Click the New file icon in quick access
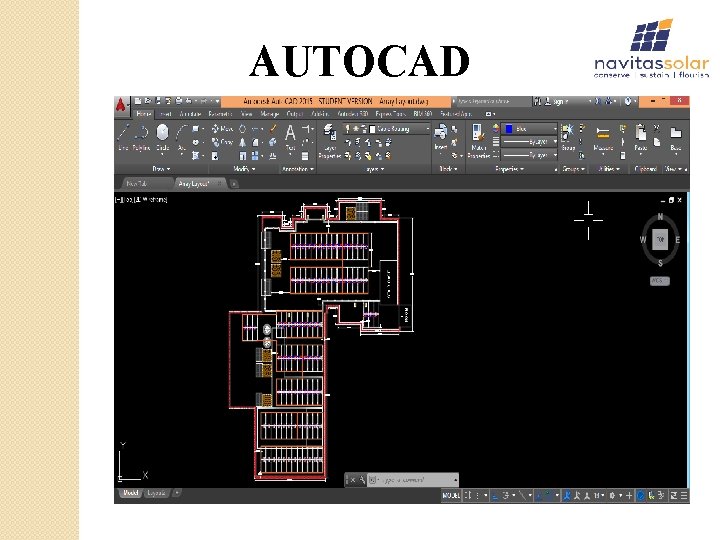Screen dimensions: 720x540 [137, 101]
